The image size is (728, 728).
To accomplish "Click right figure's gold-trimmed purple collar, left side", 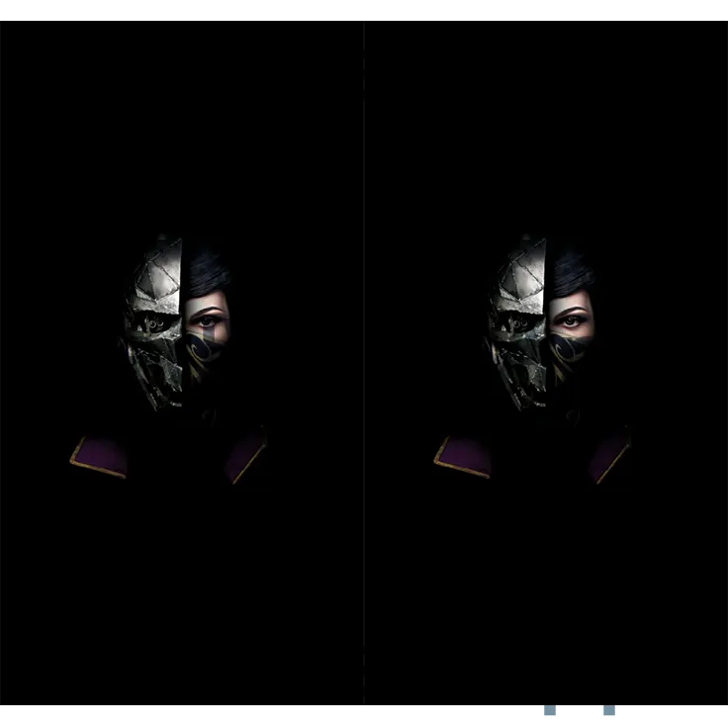I will click(464, 456).
